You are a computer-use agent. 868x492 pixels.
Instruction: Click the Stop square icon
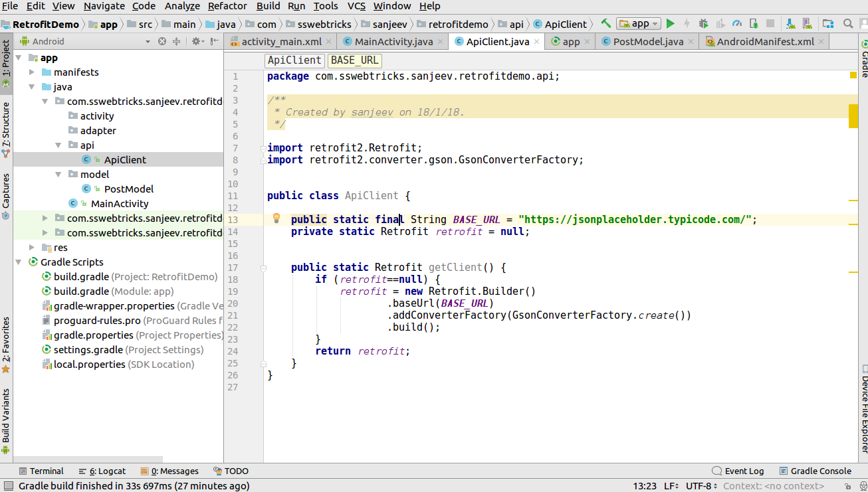point(770,24)
